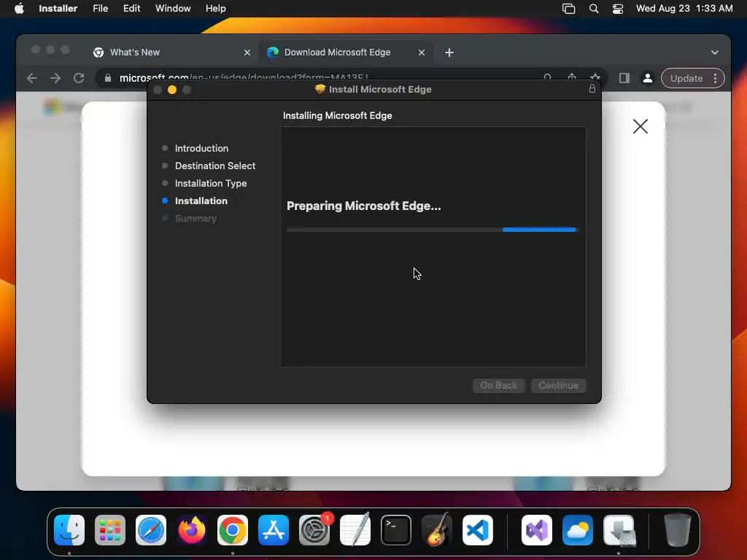Click 'Installing Microsoft Edge' heading
Screen dimensions: 747x560
coord(337,115)
